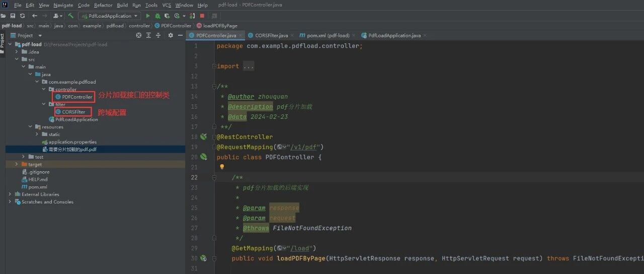
Task: Open Project panel settings gear
Action: [170, 35]
